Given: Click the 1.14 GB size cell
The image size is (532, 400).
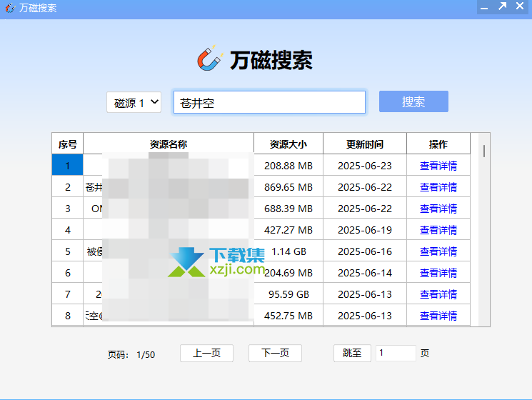Looking at the screenshot, I should (x=288, y=251).
